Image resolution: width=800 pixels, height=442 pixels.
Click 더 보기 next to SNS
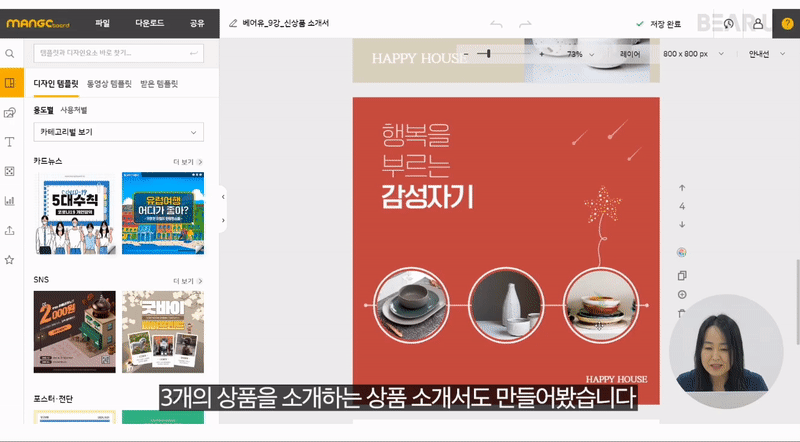(x=188, y=281)
